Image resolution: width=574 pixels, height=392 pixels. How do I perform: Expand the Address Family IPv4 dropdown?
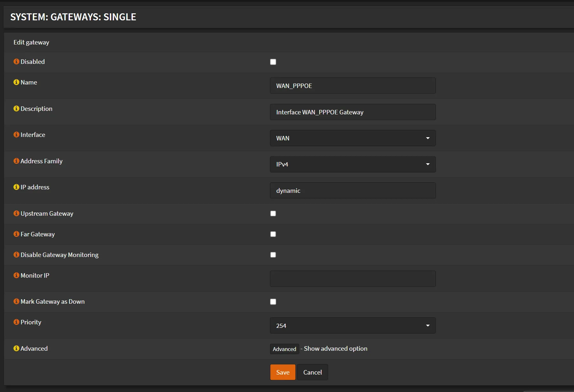(x=353, y=164)
